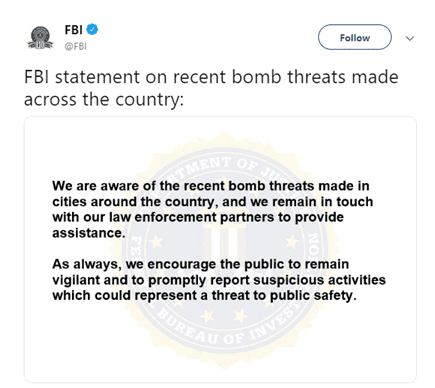The width and height of the screenshot is (435, 388).
Task: Click the 'threat to public safety' line
Action: [x=204, y=296]
